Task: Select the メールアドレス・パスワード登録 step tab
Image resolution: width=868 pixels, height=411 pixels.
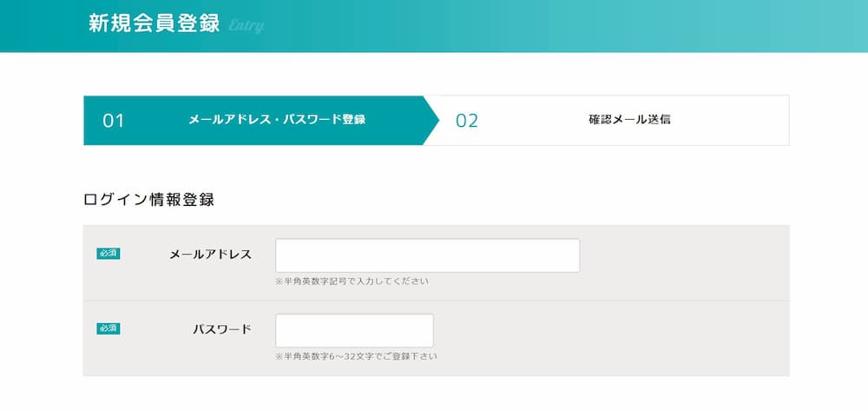Action: pos(277,120)
